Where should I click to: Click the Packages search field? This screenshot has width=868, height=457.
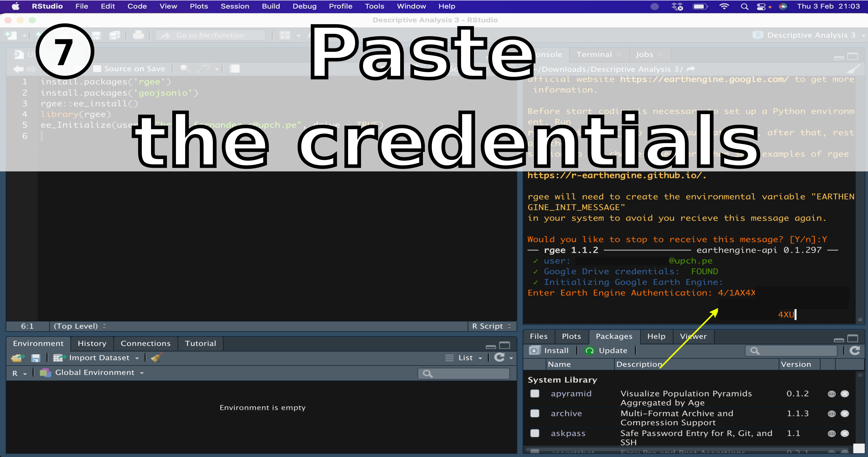pyautogui.click(x=791, y=351)
